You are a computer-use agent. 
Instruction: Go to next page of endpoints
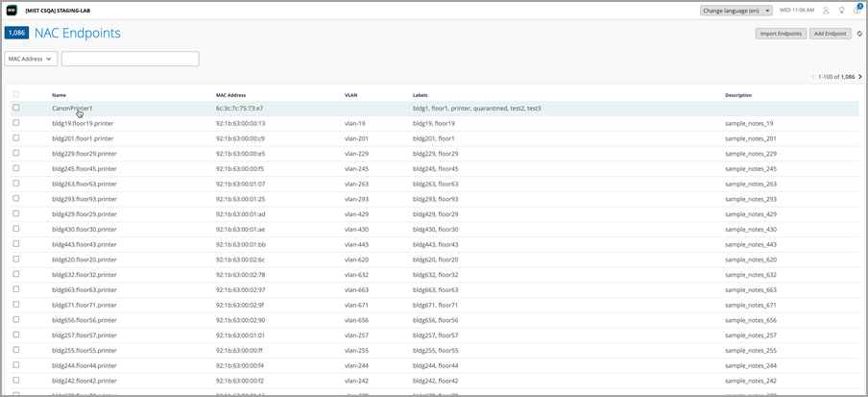point(860,77)
